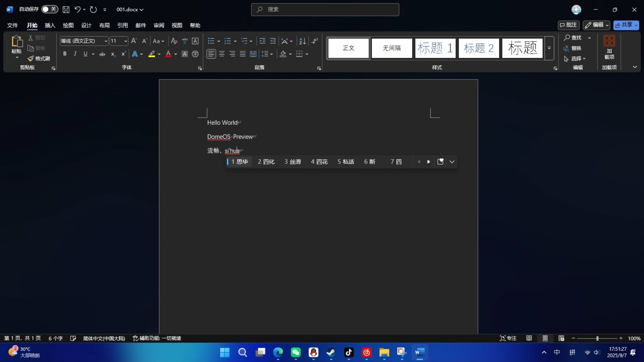Choose IME candidate 3 丝滑

[292, 162]
